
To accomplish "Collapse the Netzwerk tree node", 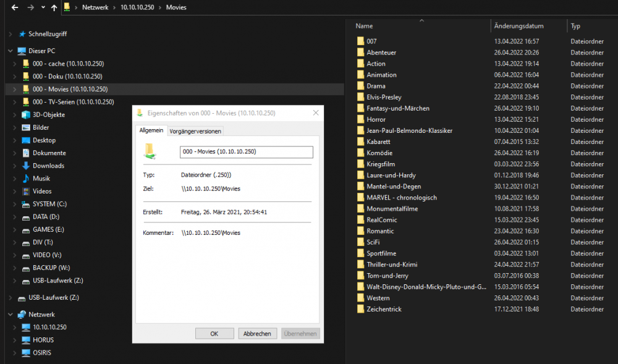I will pyautogui.click(x=11, y=315).
